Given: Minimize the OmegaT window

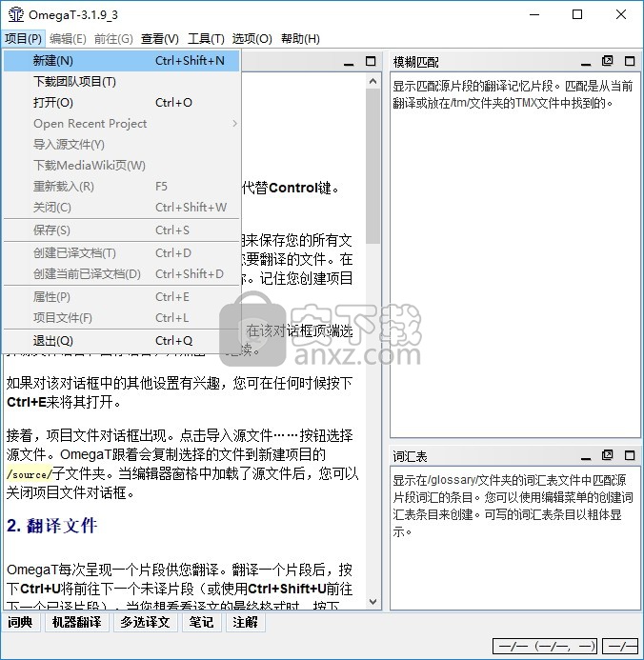Looking at the screenshot, I should [x=534, y=14].
